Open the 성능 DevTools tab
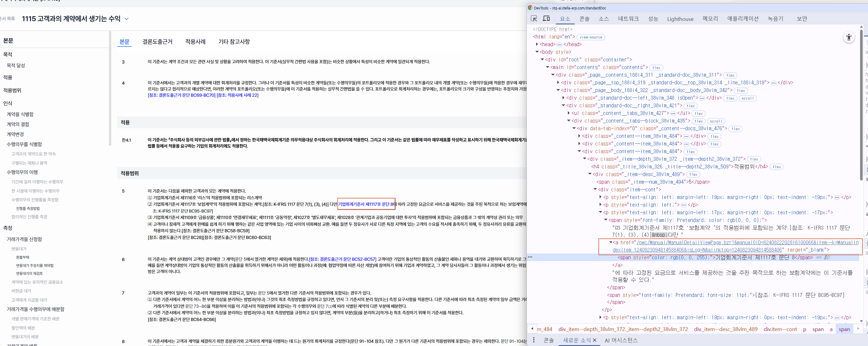 pyautogui.click(x=653, y=19)
